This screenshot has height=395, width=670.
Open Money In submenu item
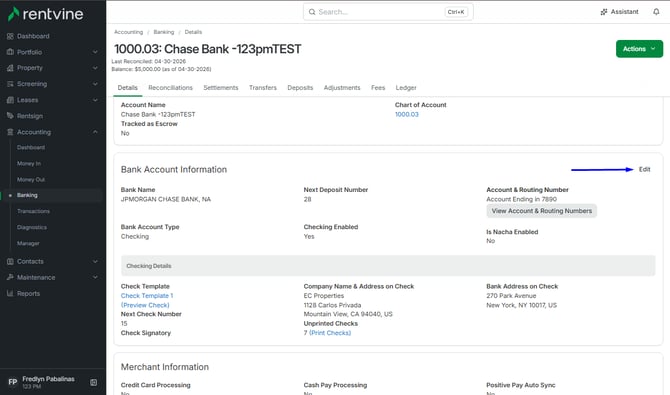pos(29,164)
